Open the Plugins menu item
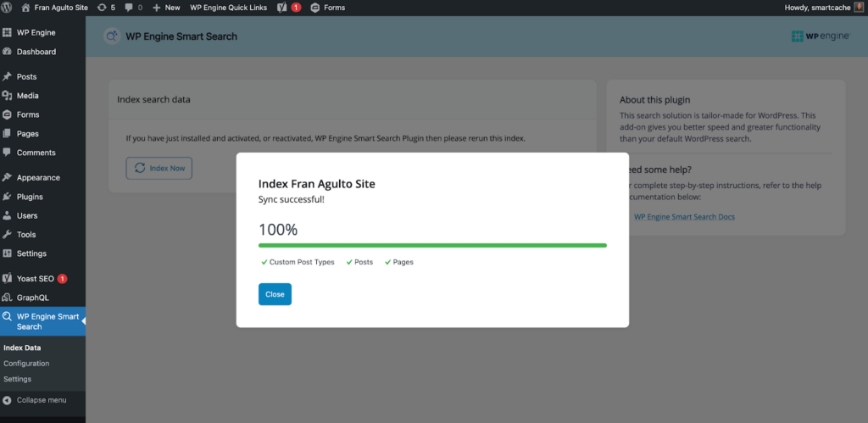The image size is (868, 423). (x=30, y=197)
